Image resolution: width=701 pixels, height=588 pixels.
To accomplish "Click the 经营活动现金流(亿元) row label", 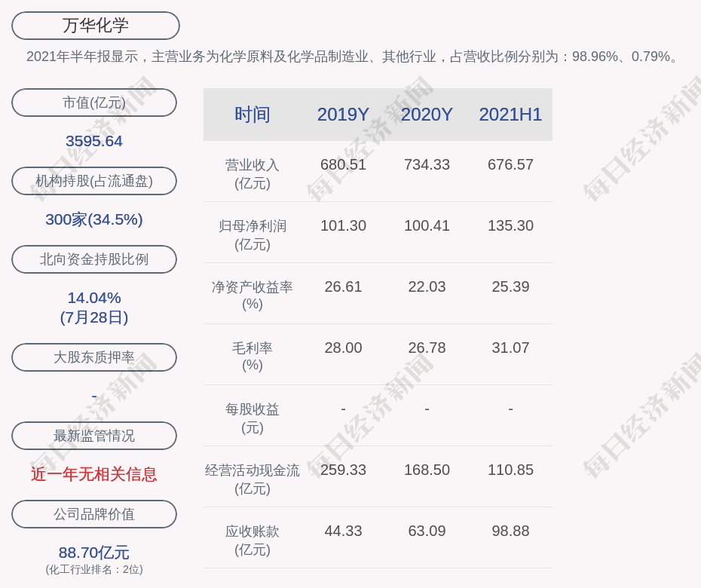I will pyautogui.click(x=253, y=479).
